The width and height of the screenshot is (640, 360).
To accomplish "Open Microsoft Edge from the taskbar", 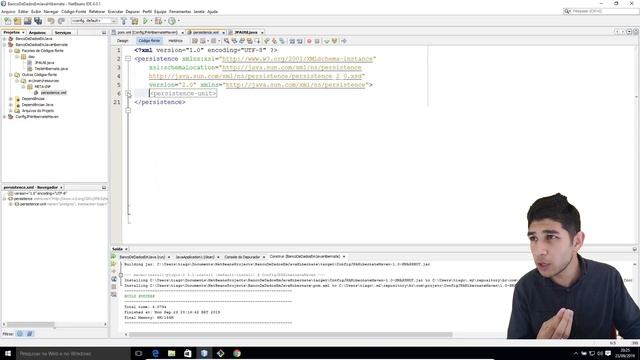I will coord(155,353).
